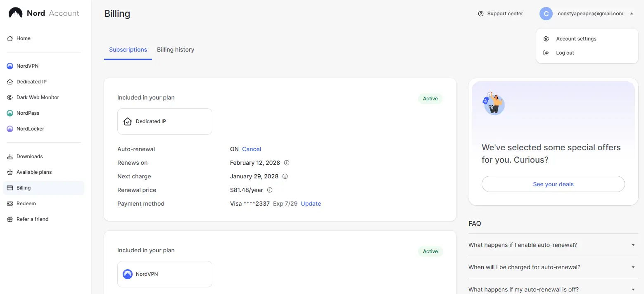Viewport: 644px width, 294px height.
Task: Click the user avatar circle with letter C
Action: [x=546, y=14]
